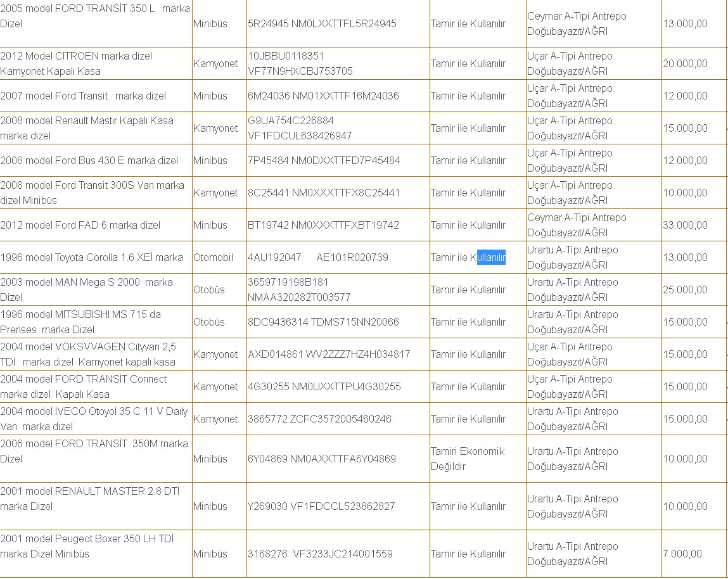Viewport: 728px width, 579px height.
Task: Select serial 'AXD014861 WV2ZZZ7HZ4H034817'
Action: pos(329,354)
